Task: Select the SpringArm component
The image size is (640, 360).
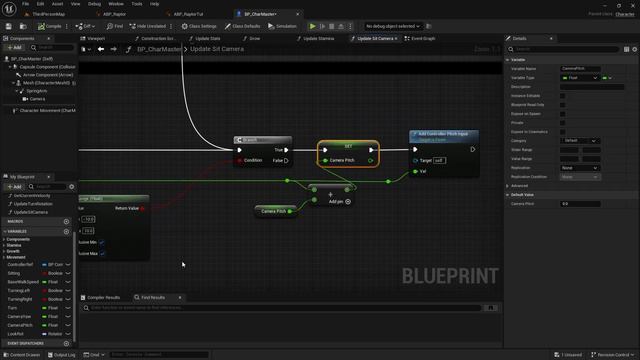Action: (36, 91)
